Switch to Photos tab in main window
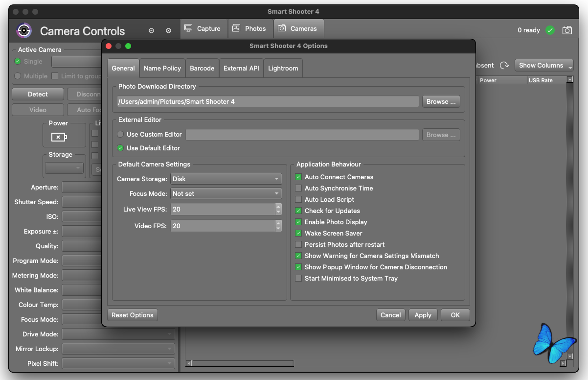 [249, 29]
